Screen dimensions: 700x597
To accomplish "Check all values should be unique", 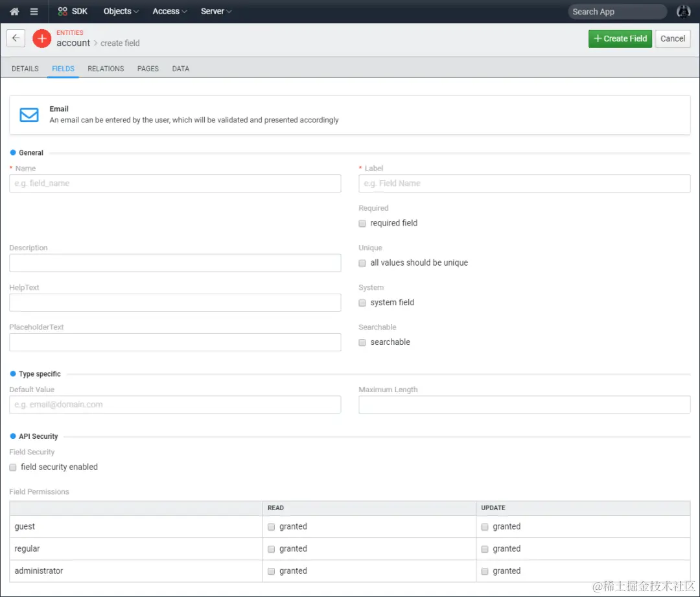I will 362,263.
